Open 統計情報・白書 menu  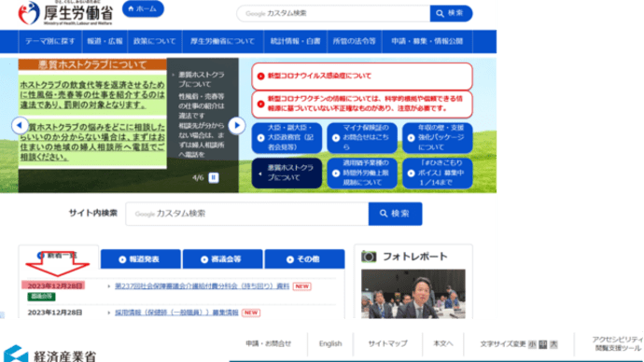point(295,41)
